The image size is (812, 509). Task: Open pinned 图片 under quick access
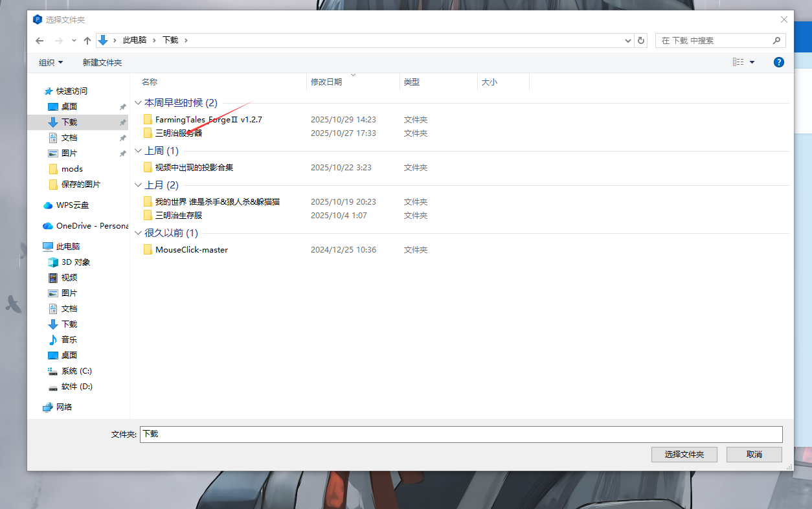(x=69, y=153)
